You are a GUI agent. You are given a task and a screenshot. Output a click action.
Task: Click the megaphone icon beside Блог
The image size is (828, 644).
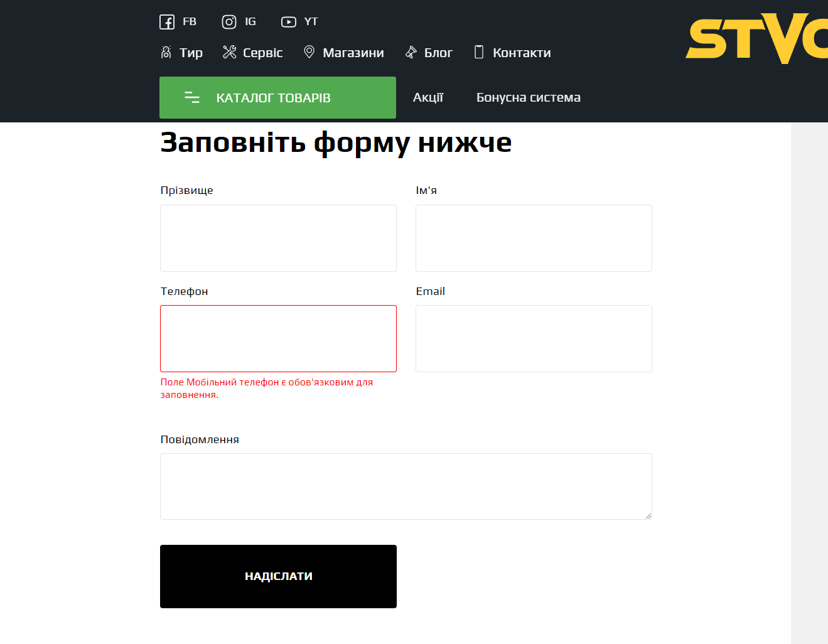(x=411, y=53)
